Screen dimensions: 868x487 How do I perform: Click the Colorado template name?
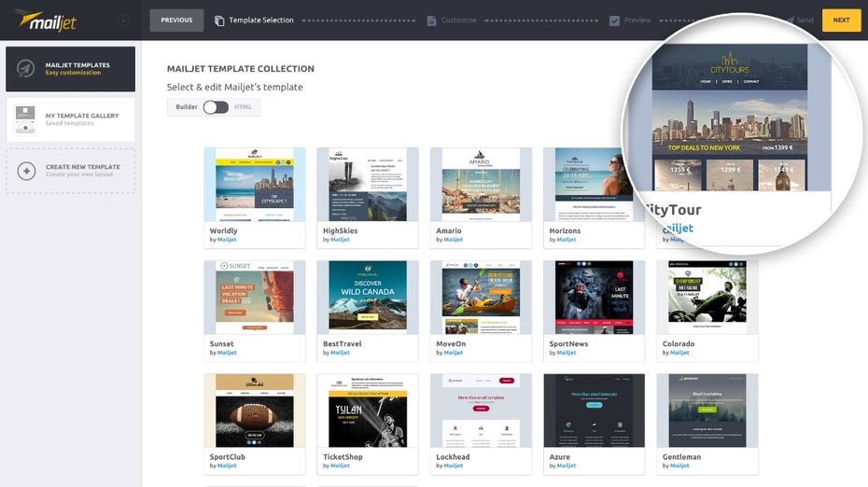click(679, 343)
